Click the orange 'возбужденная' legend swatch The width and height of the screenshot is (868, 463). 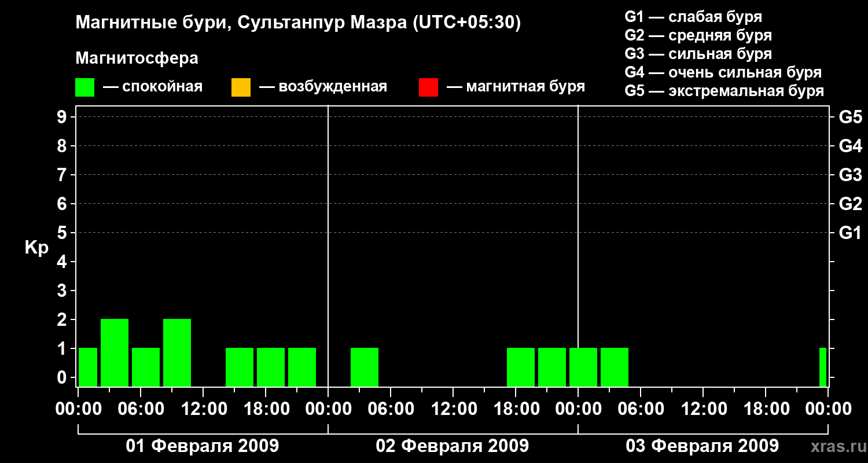[x=241, y=87]
